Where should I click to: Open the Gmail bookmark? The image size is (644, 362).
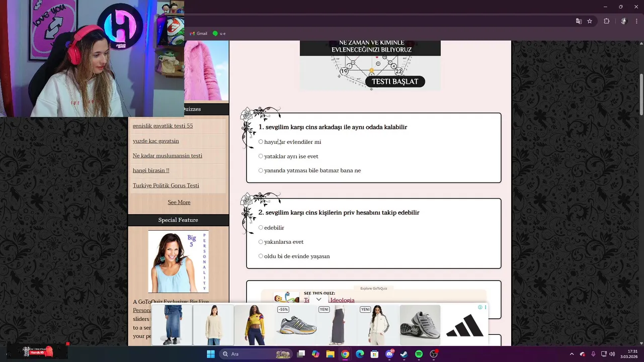pos(198,34)
